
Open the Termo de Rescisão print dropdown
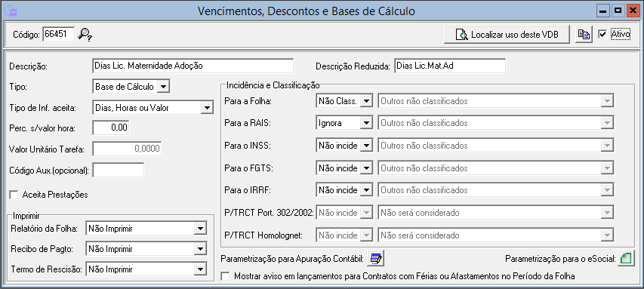pos(199,269)
